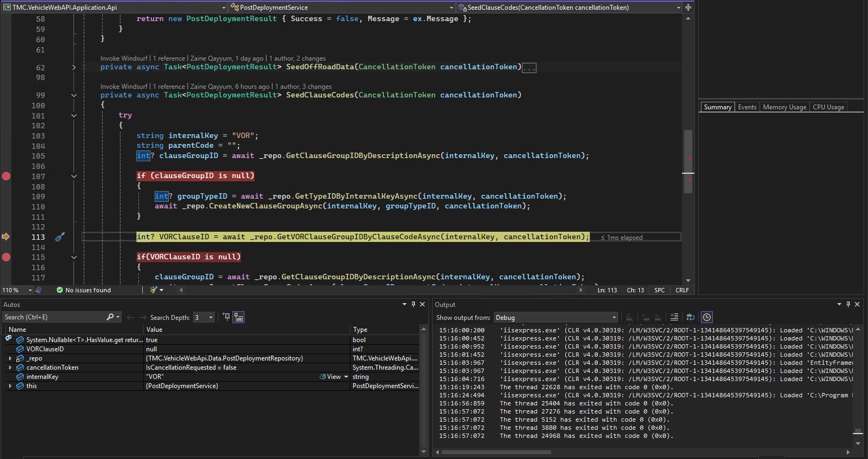The image size is (868, 459).
Task: Open the PostDeploymentService class dropdown
Action: click(x=342, y=7)
